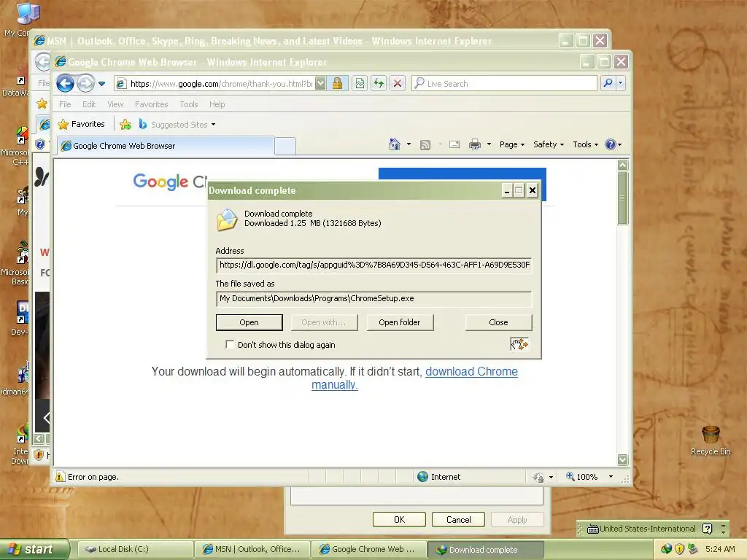Click the yellow security shield tray icon
Viewport: 747px width, 560px height.
679,549
